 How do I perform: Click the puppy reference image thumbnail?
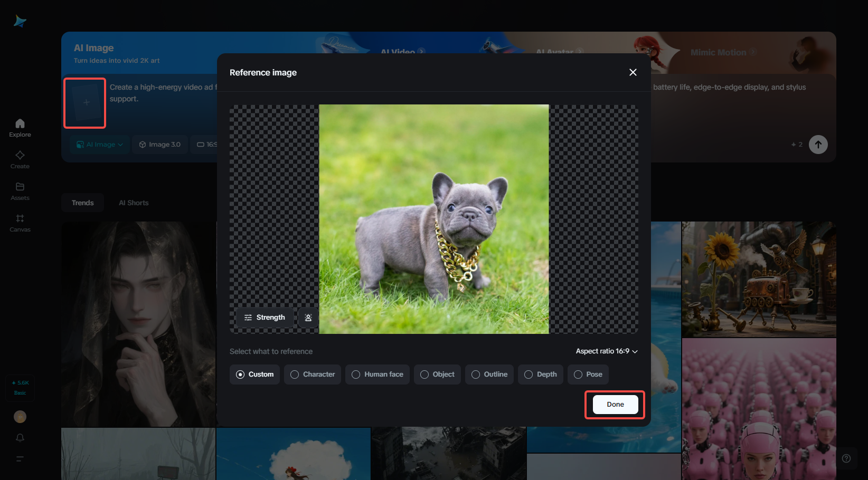click(433, 219)
